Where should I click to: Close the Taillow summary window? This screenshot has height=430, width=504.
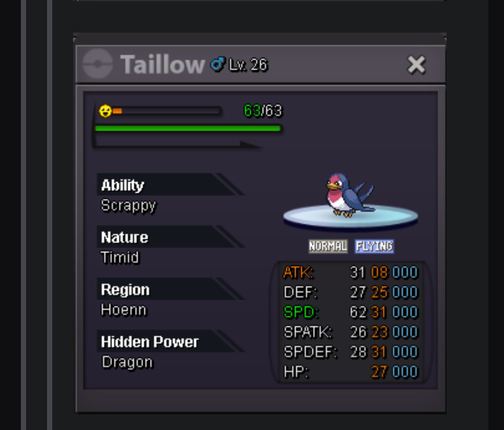(416, 65)
